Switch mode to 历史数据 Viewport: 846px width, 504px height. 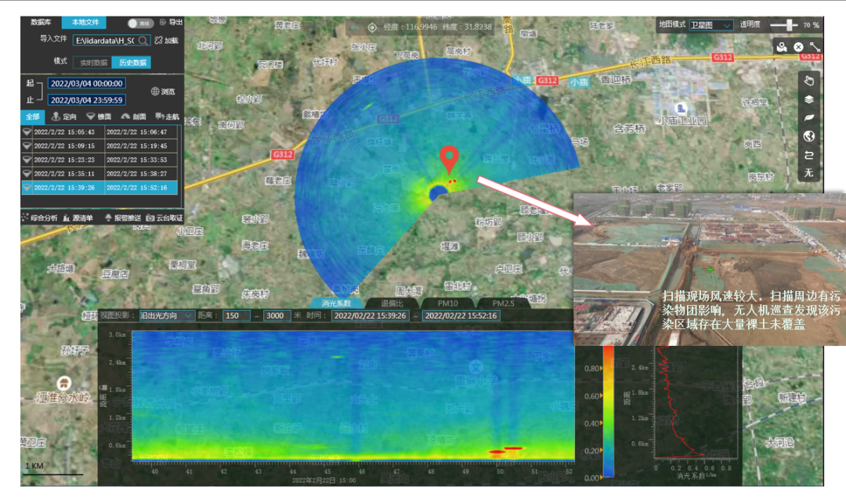pos(130,62)
